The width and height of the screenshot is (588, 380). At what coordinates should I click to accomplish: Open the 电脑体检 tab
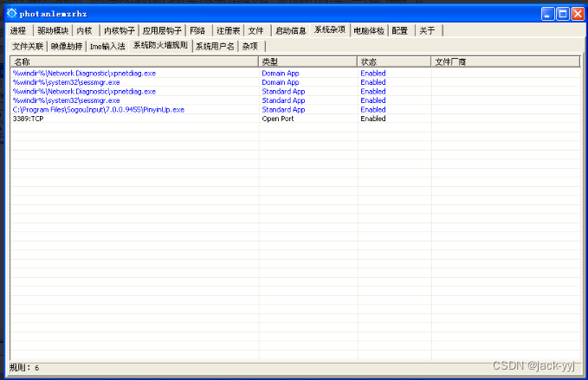tap(369, 30)
